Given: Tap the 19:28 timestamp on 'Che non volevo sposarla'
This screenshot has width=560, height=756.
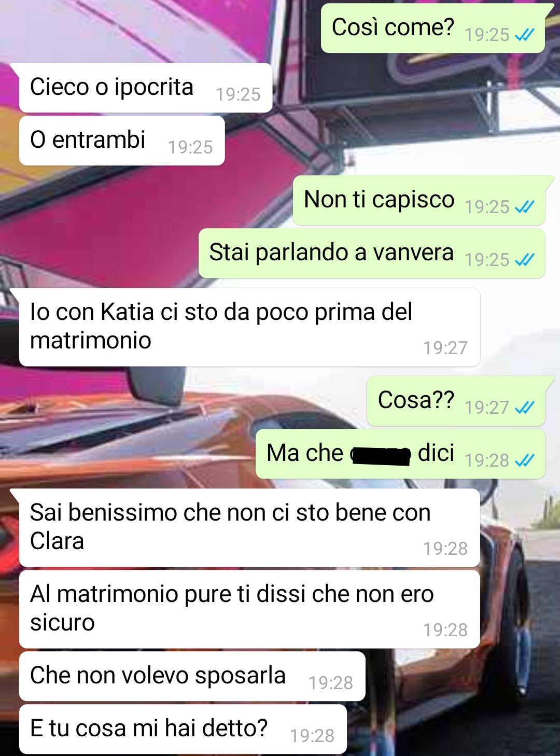Looking at the screenshot, I should 331,683.
